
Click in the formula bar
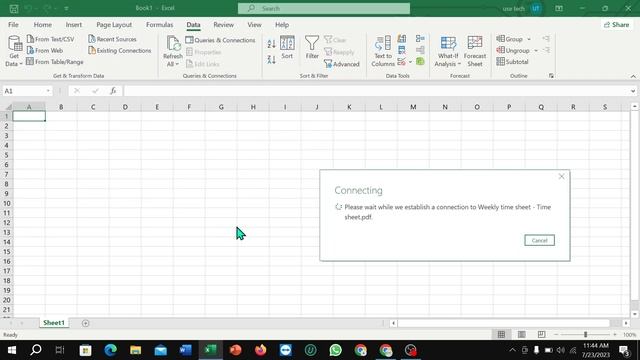[x=376, y=91]
